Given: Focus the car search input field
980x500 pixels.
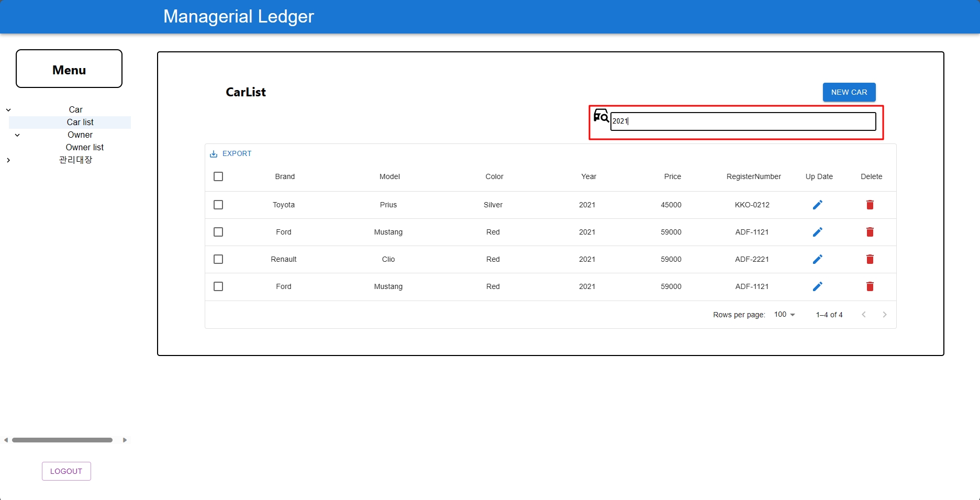Looking at the screenshot, I should (743, 121).
